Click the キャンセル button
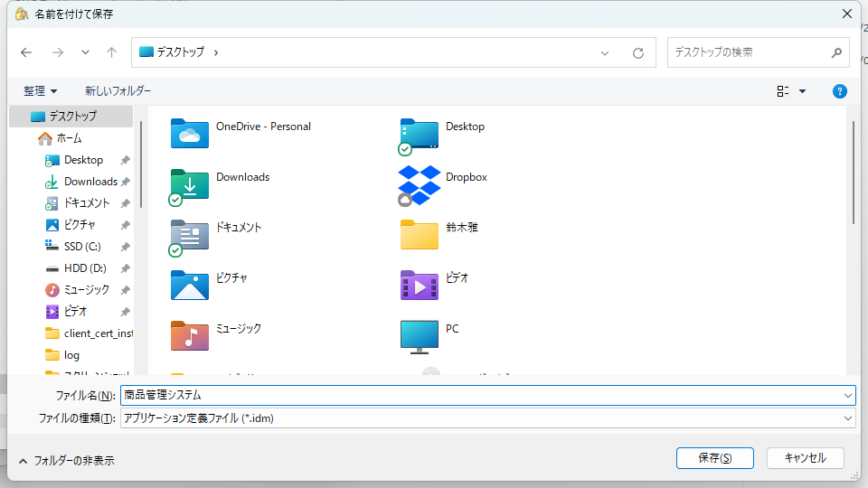The width and height of the screenshot is (868, 488). 805,458
